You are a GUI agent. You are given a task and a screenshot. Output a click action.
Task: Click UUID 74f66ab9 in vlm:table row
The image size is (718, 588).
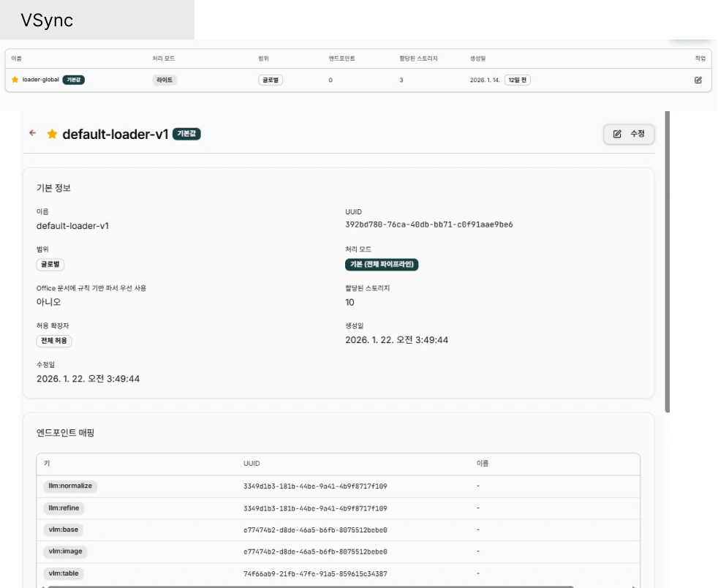[315, 573]
